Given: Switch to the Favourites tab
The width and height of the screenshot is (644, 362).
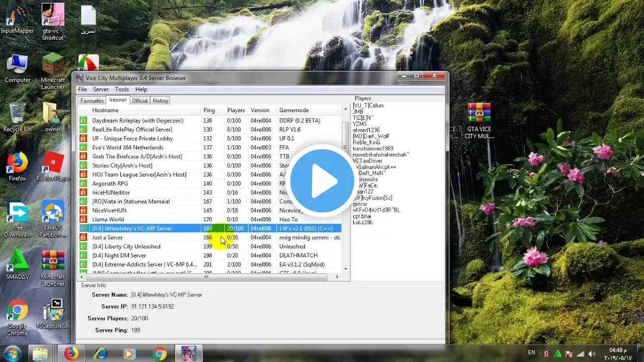Looking at the screenshot, I should coord(92,101).
